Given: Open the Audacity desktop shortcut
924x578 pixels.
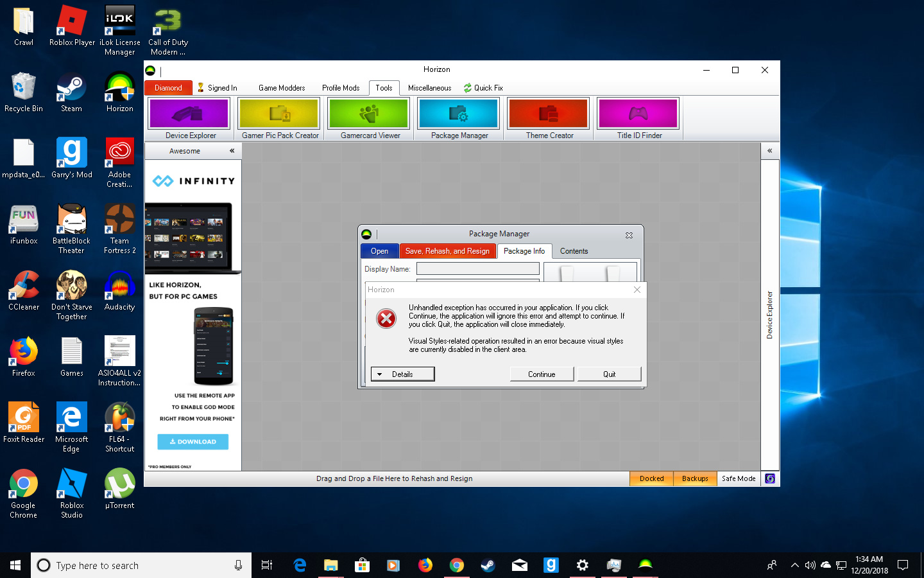Looking at the screenshot, I should pos(120,290).
